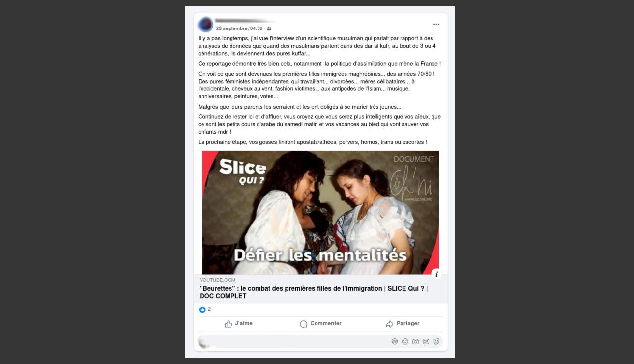Screen dimensions: 634x364
Task: Click the YOUTUBE.COM source label
Action: pyautogui.click(x=217, y=280)
